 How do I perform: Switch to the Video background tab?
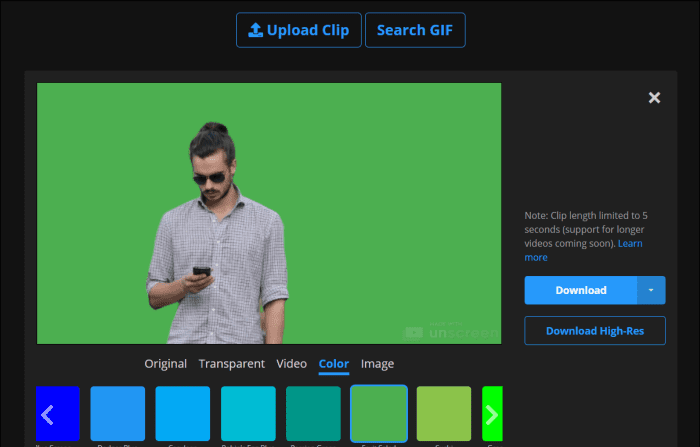(x=292, y=363)
